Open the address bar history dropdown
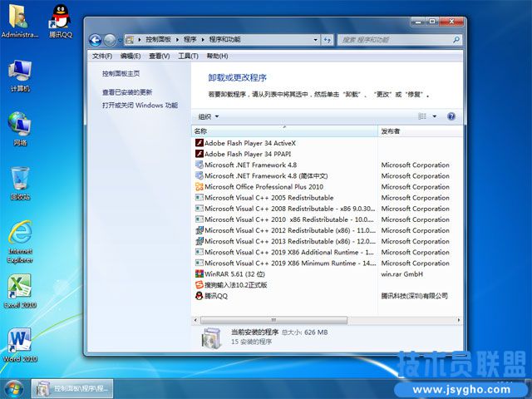Image resolution: width=532 pixels, height=399 pixels. tap(316, 40)
